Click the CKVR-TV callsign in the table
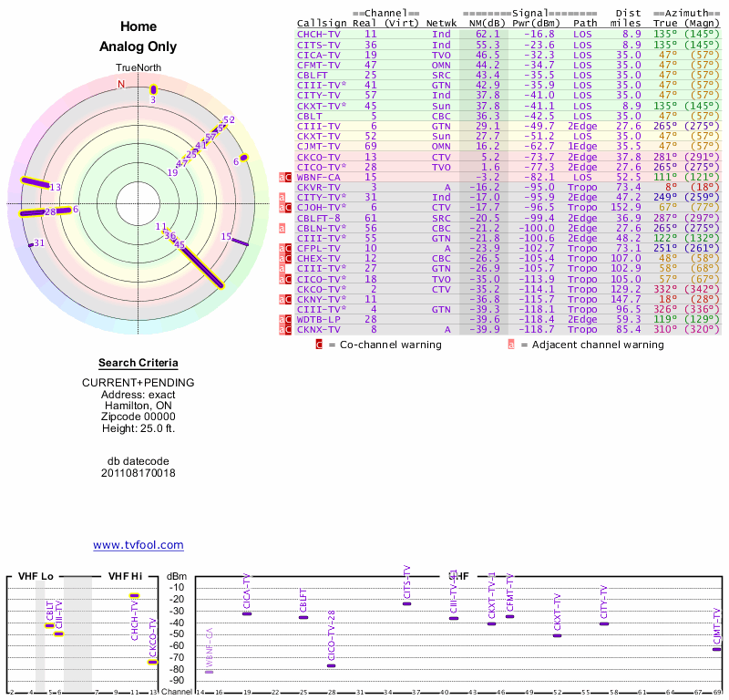Screen dimensions: 729x700 click(319, 187)
